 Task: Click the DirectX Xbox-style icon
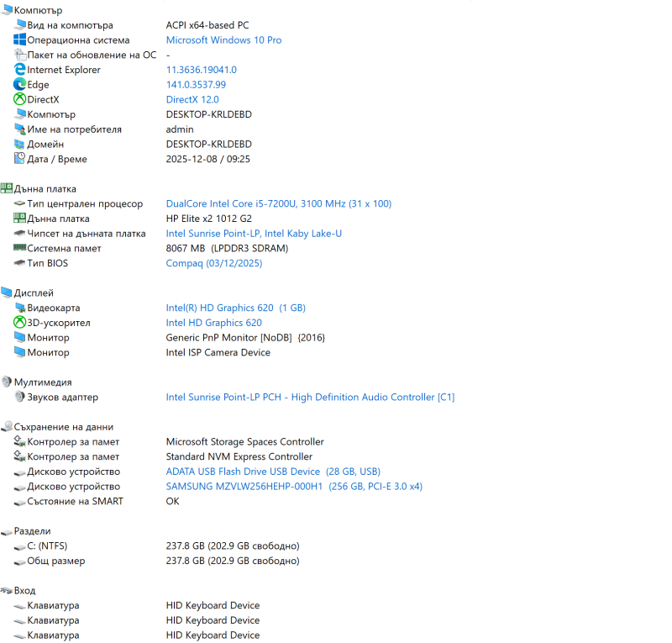coord(20,99)
